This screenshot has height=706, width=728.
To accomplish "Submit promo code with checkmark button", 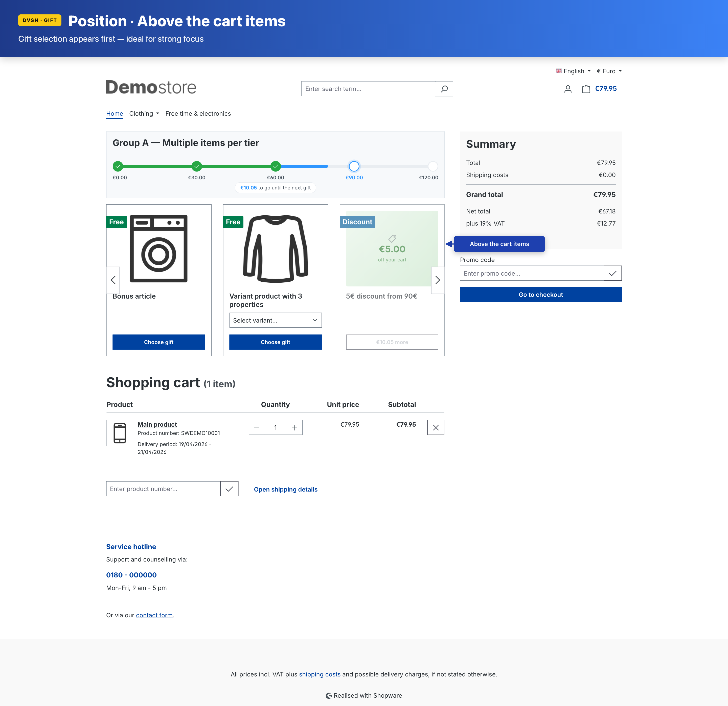I will (x=612, y=273).
